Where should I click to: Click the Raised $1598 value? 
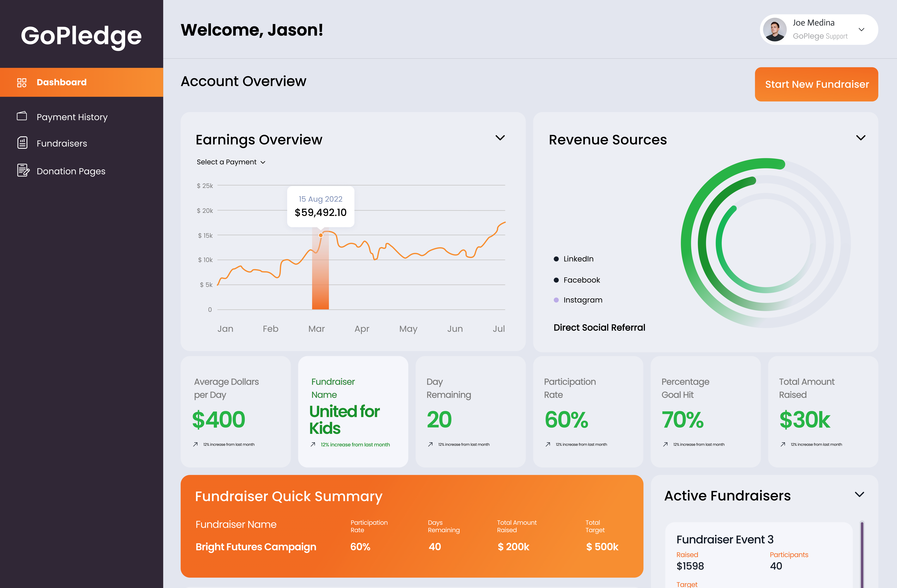(x=690, y=566)
